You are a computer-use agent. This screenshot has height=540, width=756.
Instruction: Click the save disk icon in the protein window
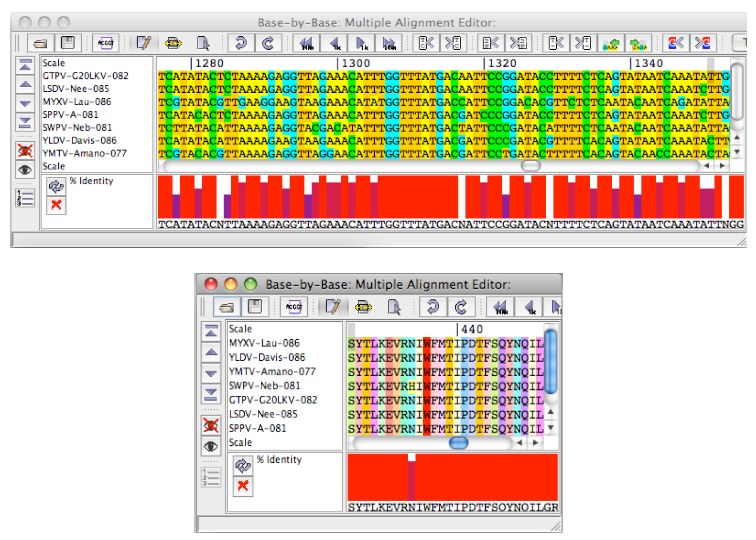point(255,307)
